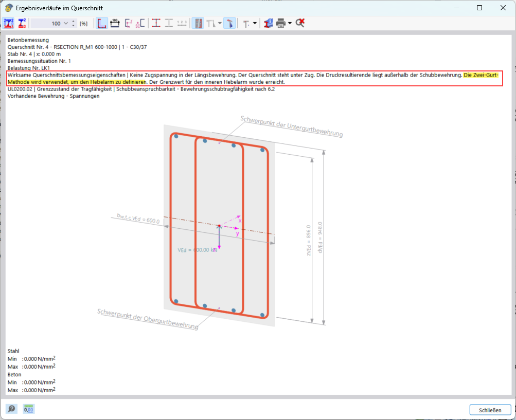Toggle the highlighted blue section view button
The width and height of the screenshot is (516, 420).
tap(229, 23)
